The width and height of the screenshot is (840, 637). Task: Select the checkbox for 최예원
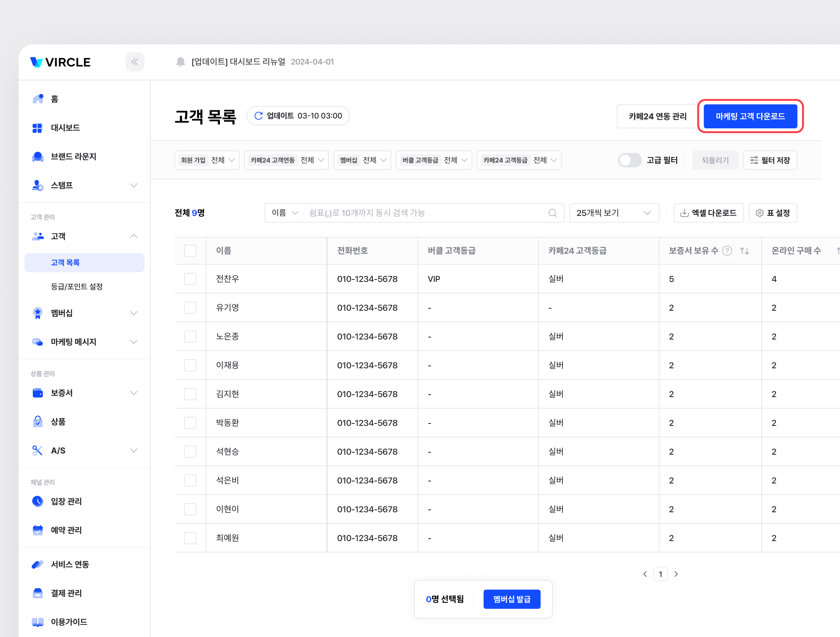click(x=190, y=538)
